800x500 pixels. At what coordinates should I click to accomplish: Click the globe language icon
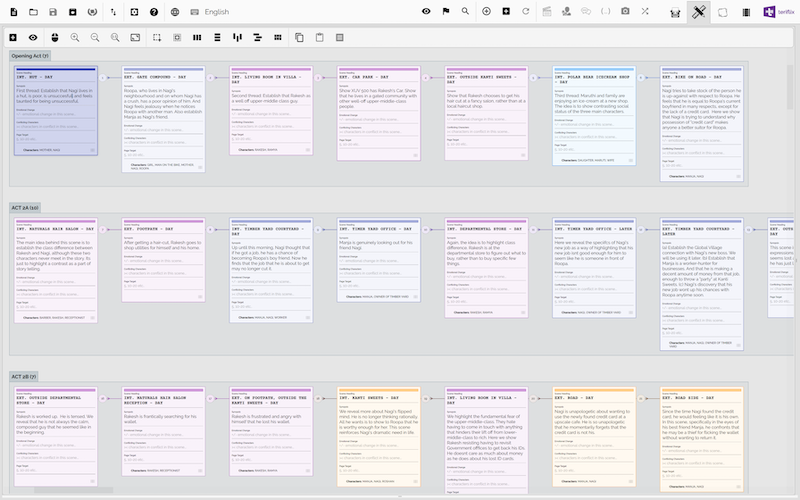point(175,12)
